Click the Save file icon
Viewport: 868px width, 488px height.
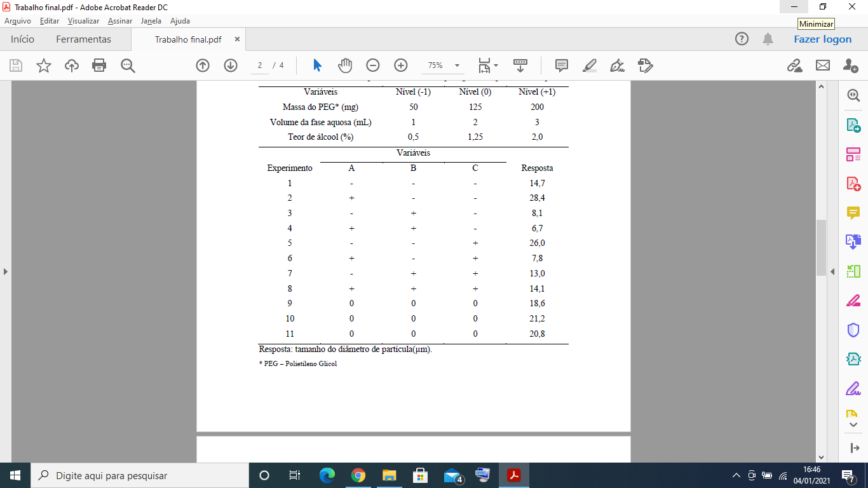click(16, 65)
